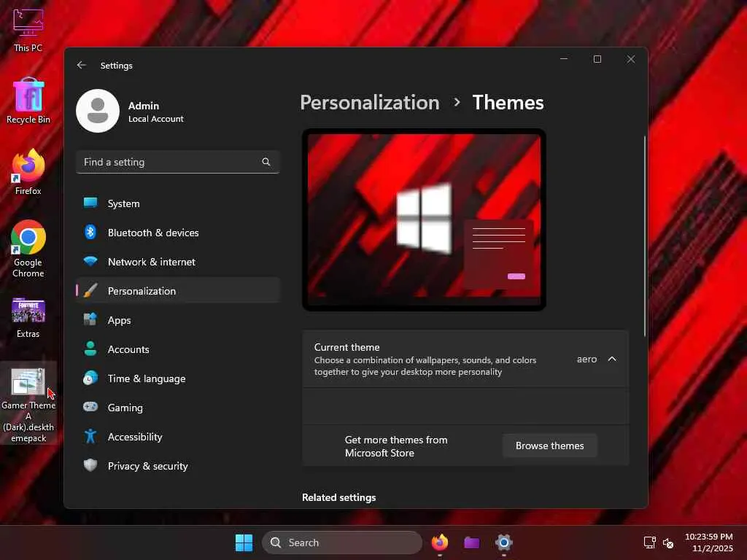Open Firefox from the taskbar
Screen dimensions: 747x560
point(440,542)
